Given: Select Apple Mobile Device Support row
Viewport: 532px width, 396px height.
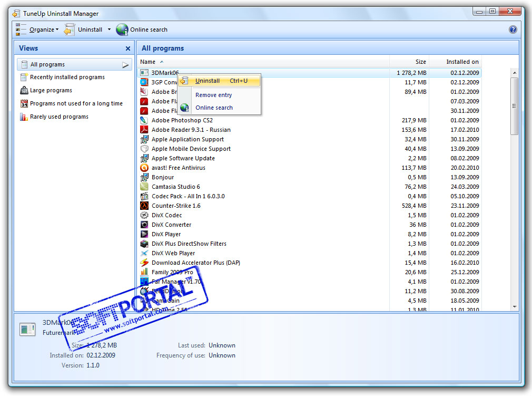Looking at the screenshot, I should (309, 149).
